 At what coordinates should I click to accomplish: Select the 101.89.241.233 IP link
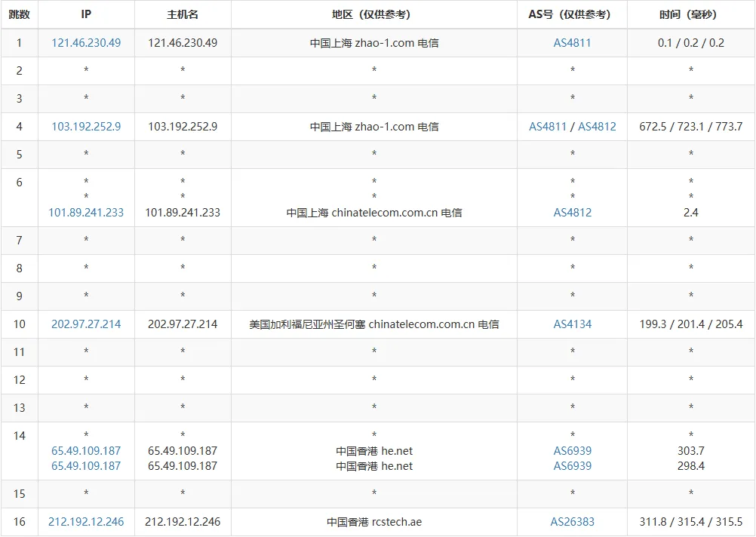85,213
